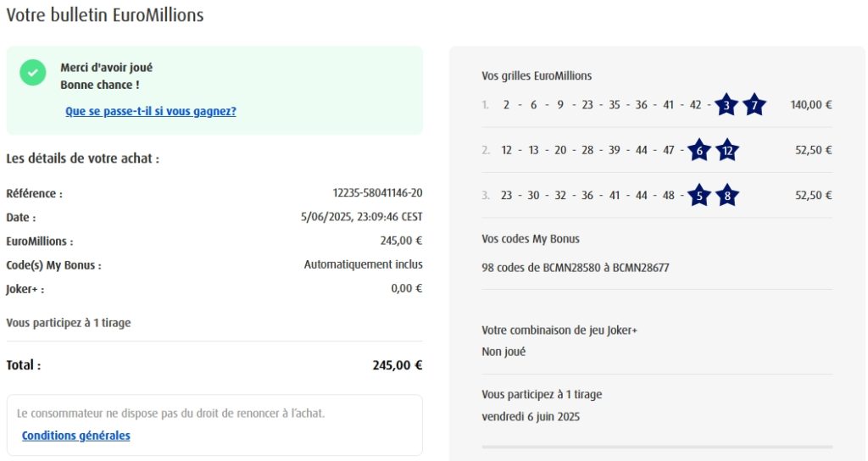Open the 'Conditions générales' link

(x=75, y=436)
